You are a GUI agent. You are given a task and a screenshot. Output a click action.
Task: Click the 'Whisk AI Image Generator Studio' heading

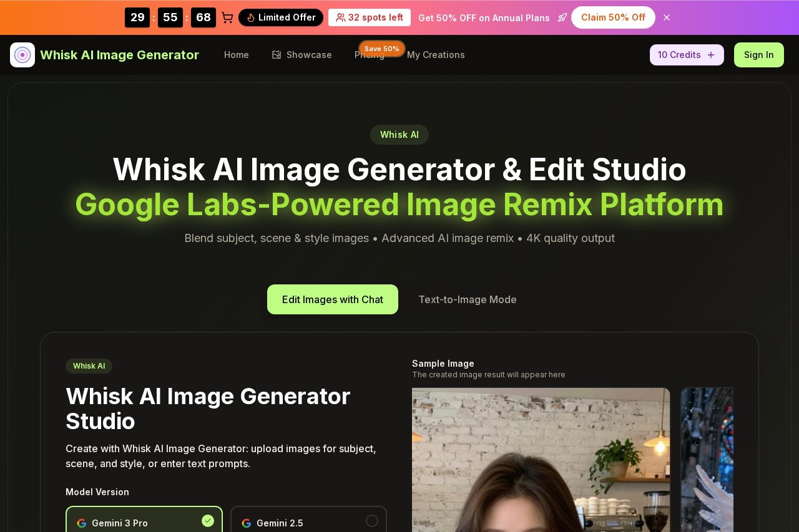(x=208, y=409)
